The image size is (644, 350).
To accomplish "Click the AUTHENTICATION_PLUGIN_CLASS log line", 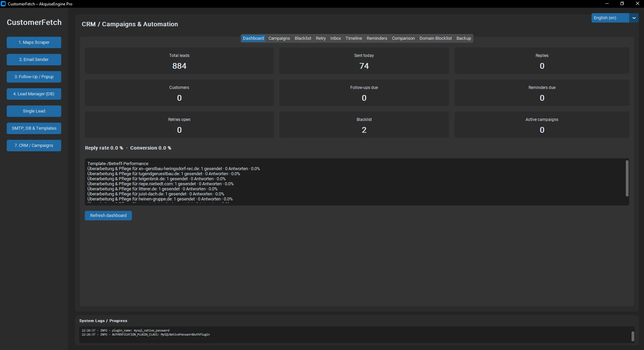I will [146, 335].
